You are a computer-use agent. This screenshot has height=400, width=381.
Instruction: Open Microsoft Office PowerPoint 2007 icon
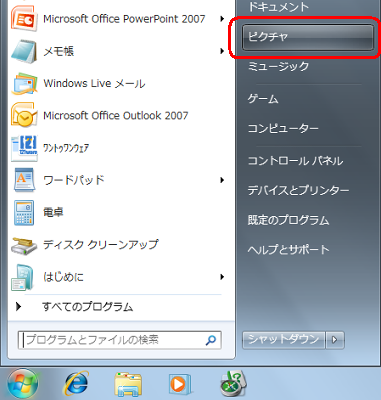[24, 18]
